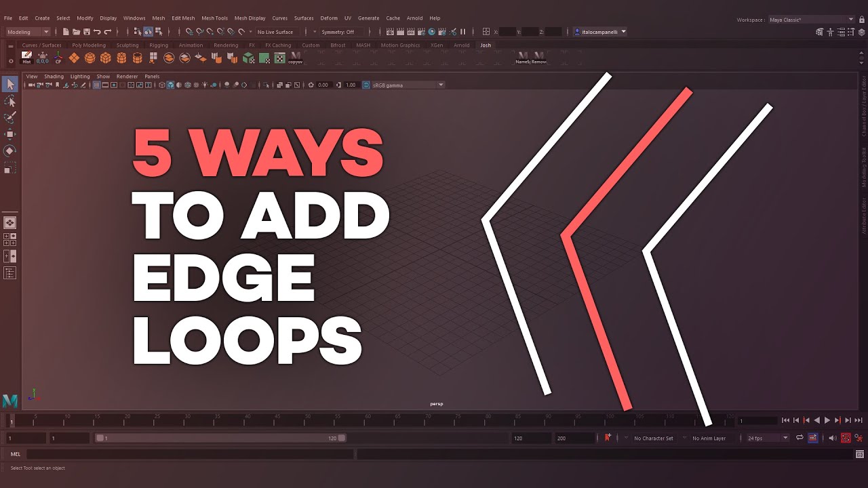Image resolution: width=868 pixels, height=488 pixels.
Task: Open the No Anim Layer dropdown
Action: pos(709,438)
